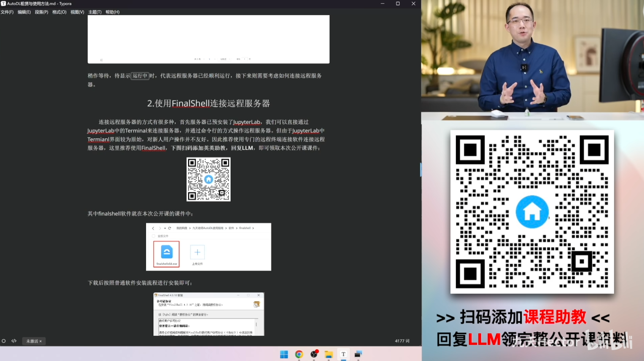Click the underlined word FinalShell in the paragraph
The height and width of the screenshot is (361, 644).
pyautogui.click(x=153, y=148)
